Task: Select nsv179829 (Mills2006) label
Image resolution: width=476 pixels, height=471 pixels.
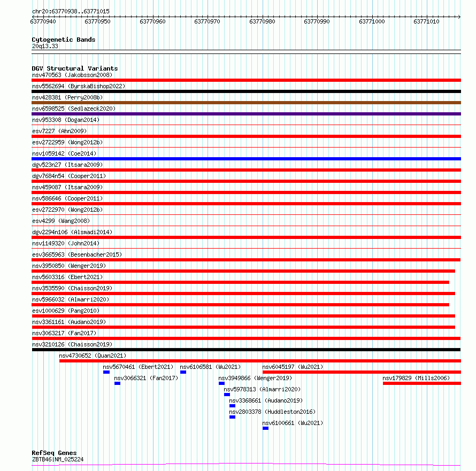Action: coord(416,378)
